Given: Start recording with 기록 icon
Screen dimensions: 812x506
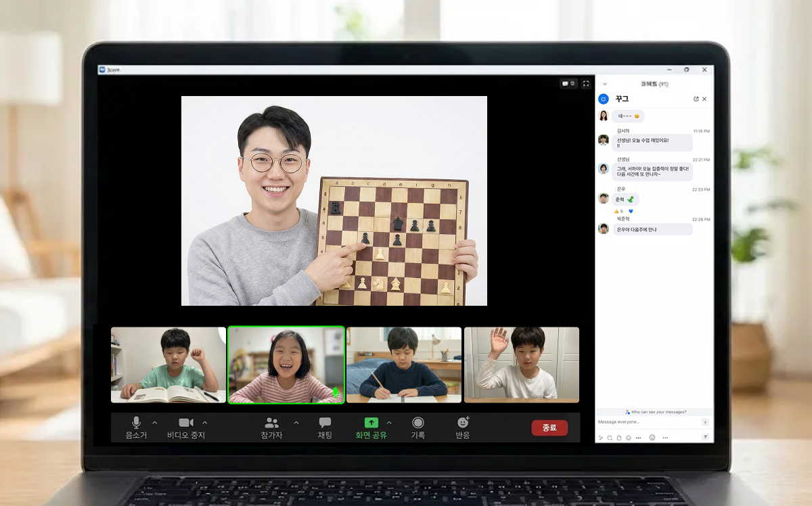Looking at the screenshot, I should pyautogui.click(x=418, y=428).
